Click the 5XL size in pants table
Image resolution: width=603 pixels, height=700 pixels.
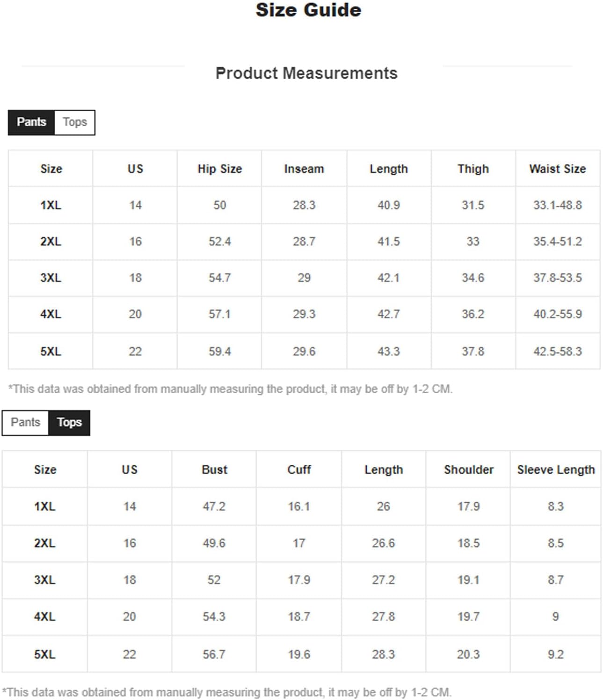pyautogui.click(x=51, y=352)
